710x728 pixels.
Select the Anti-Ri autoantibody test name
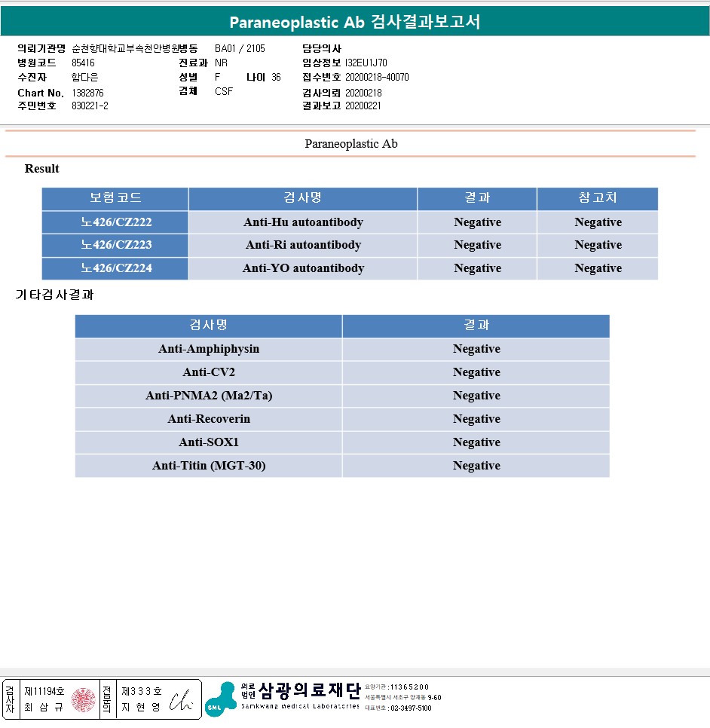click(x=303, y=245)
